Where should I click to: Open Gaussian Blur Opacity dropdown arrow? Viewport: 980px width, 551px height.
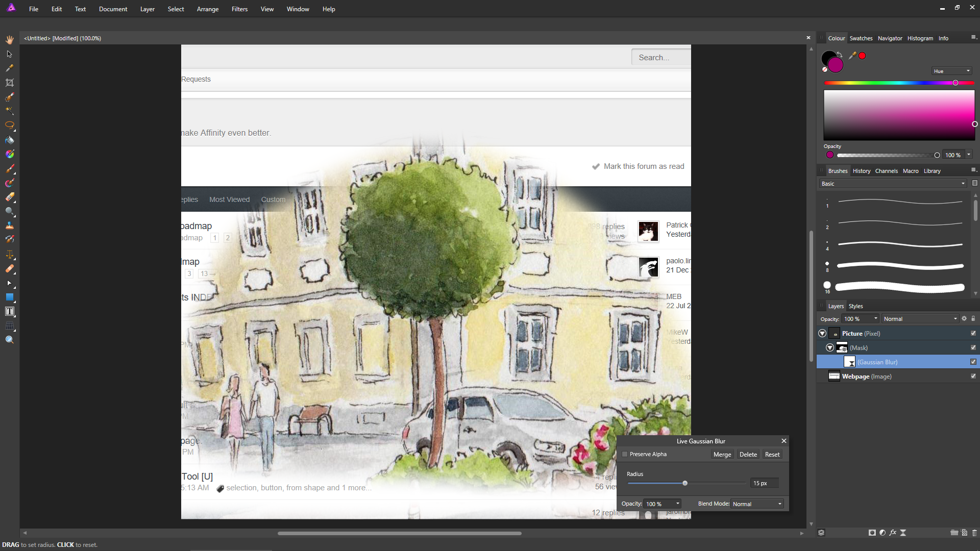[678, 504]
